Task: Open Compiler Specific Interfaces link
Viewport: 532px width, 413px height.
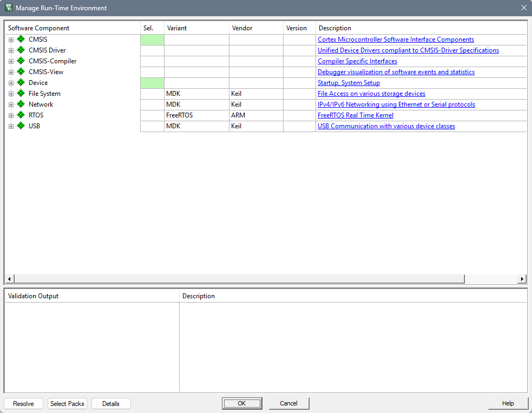Action: tap(357, 61)
